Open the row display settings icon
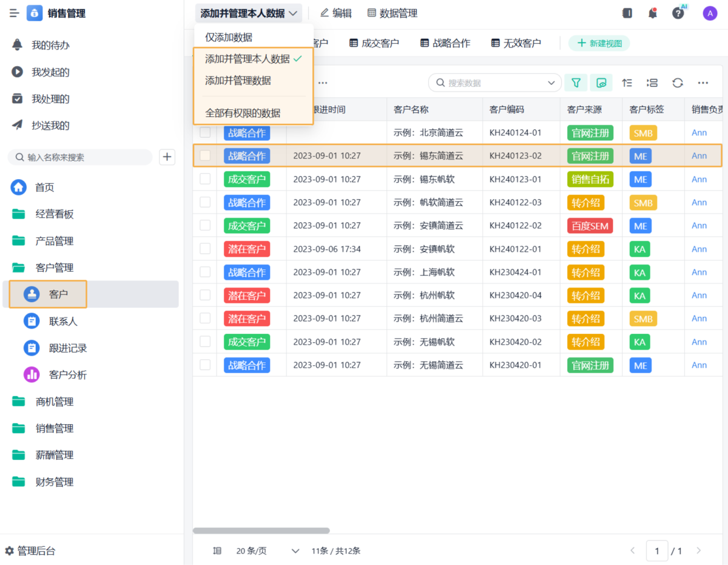Screen dimensions: 728x565 click(652, 83)
